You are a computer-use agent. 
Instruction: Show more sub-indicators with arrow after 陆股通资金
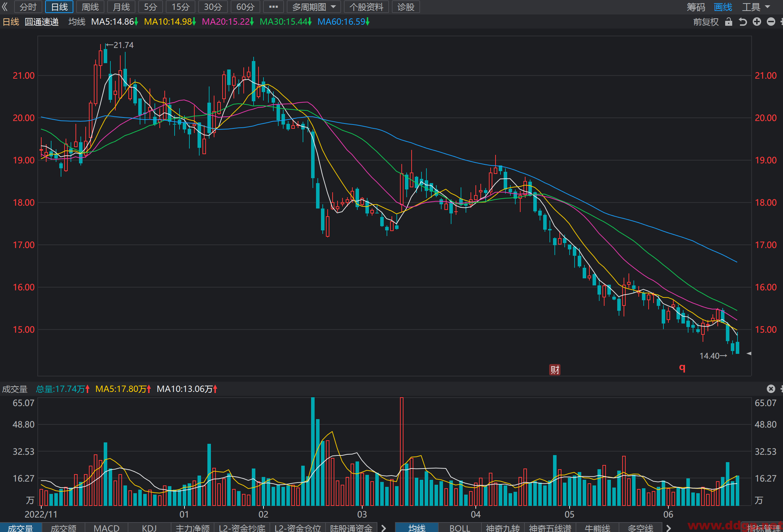[384, 528]
